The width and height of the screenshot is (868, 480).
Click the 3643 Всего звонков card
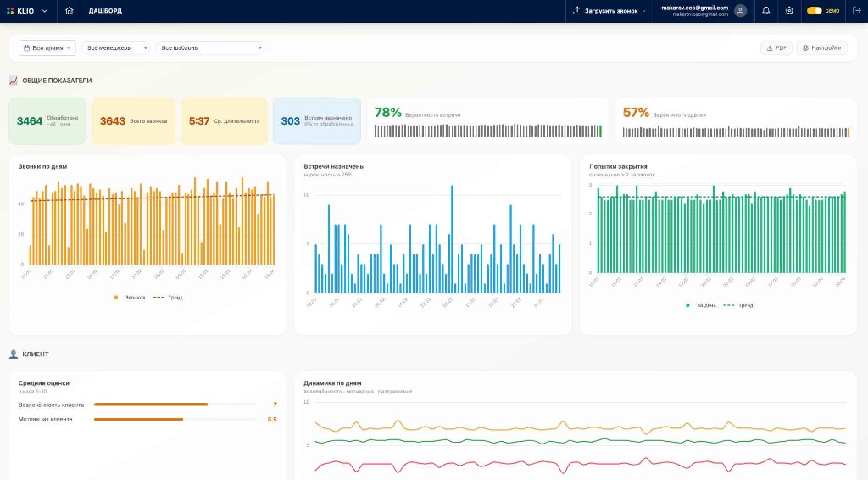[133, 121]
